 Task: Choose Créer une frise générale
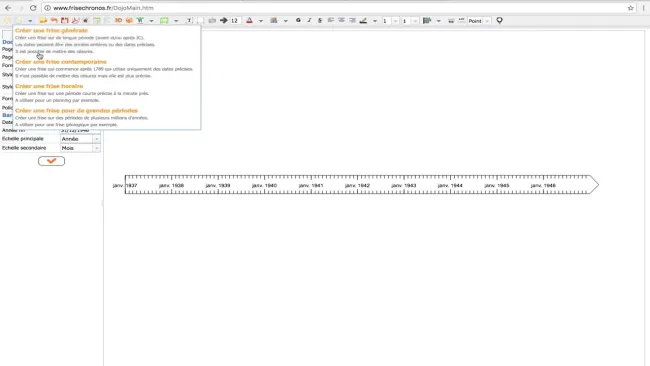click(x=51, y=30)
